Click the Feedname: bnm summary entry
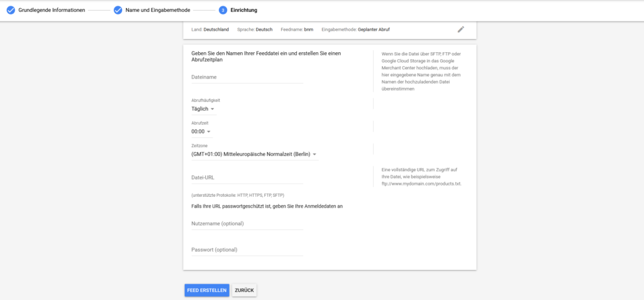Image resolution: width=644 pixels, height=300 pixels. pos(296,29)
